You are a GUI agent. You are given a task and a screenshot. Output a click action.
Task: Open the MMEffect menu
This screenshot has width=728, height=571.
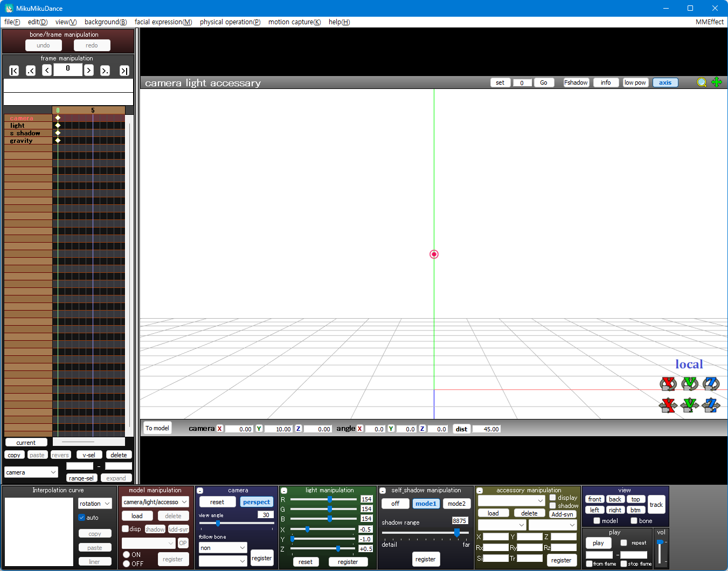coord(710,22)
